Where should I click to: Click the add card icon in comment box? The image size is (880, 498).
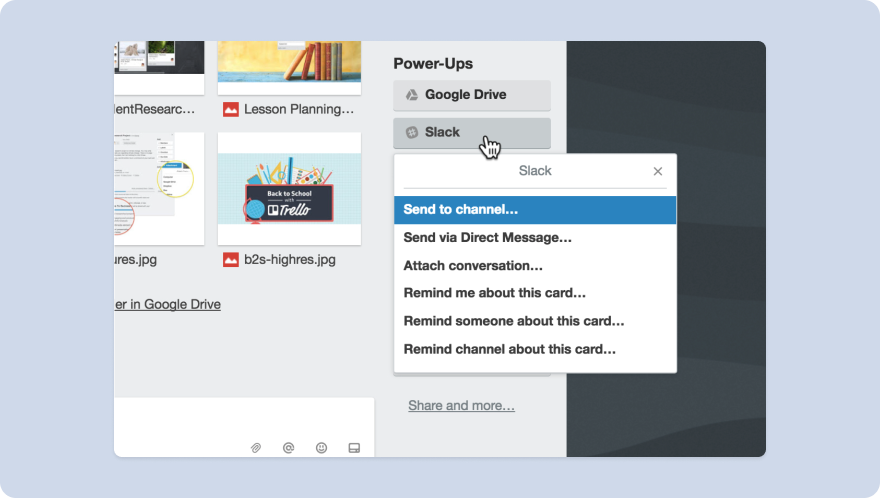(354, 448)
